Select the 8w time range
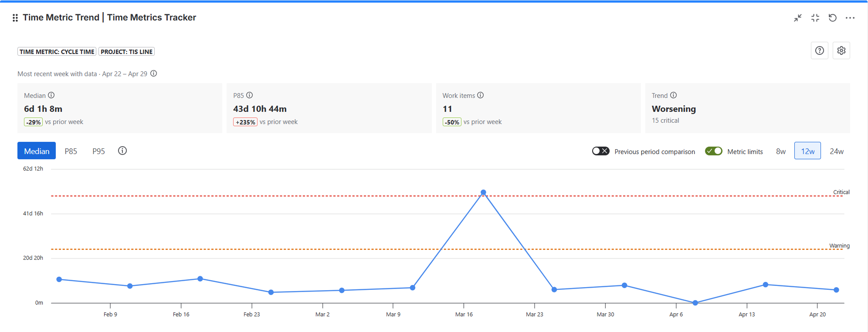 click(x=781, y=151)
